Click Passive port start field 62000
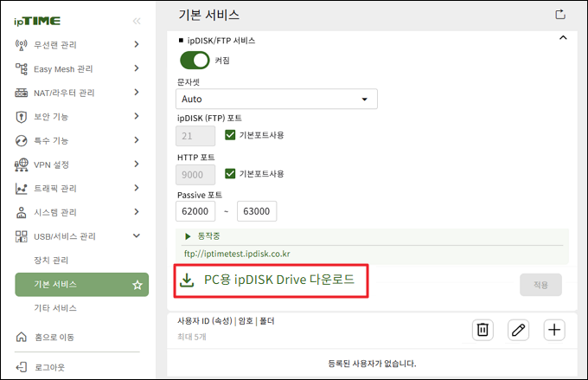The image size is (588, 380). 195,211
